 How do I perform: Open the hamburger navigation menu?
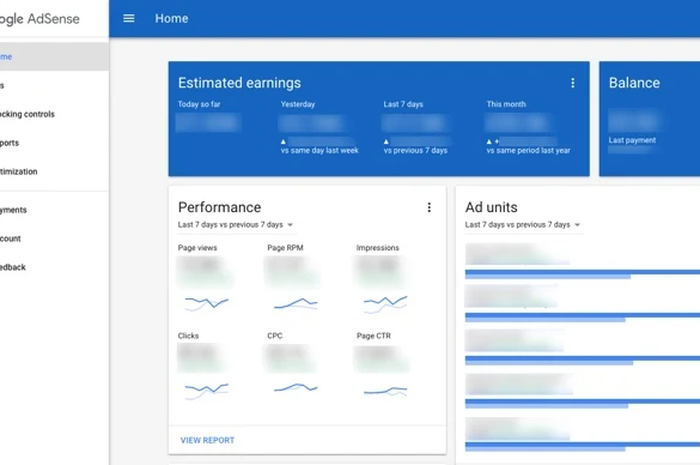129,18
